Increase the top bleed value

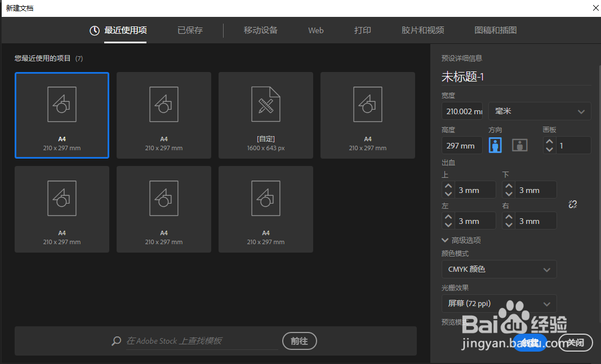(x=448, y=186)
